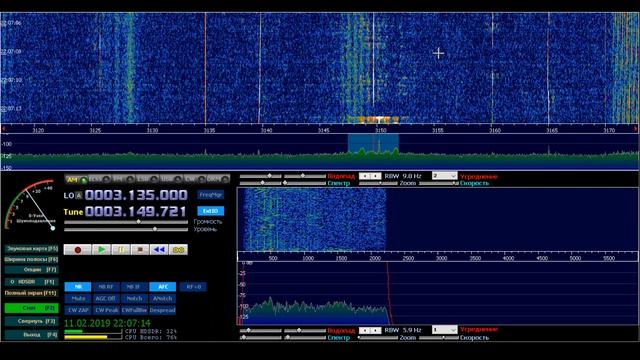640x360 pixels.
Task: Adjust upper Скорость speed slider
Action: click(x=438, y=183)
